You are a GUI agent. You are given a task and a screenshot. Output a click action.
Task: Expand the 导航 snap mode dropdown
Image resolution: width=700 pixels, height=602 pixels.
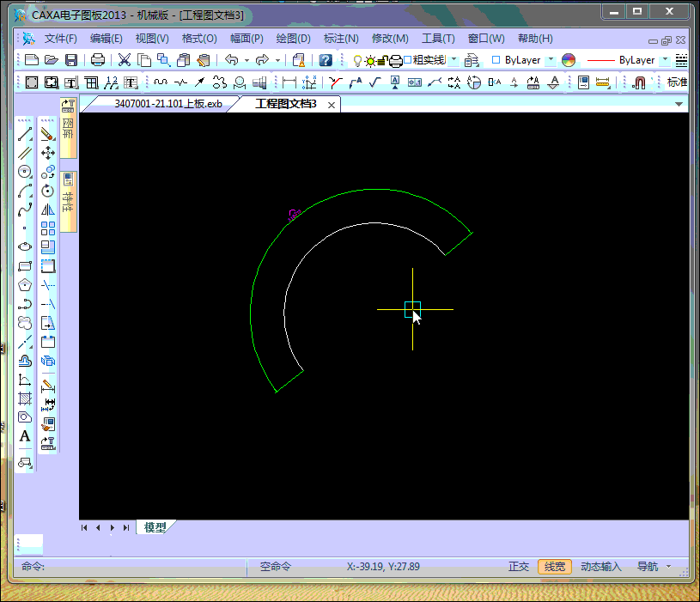click(668, 566)
